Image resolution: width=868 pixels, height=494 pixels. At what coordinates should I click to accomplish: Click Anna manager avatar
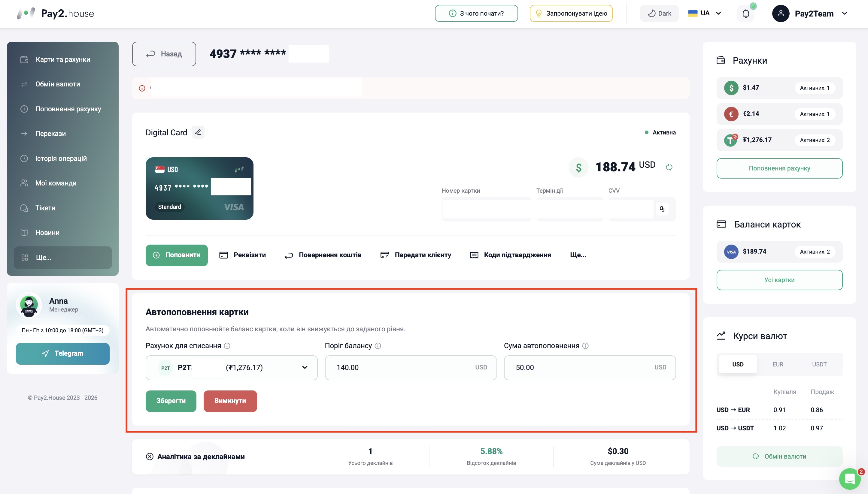click(x=29, y=305)
